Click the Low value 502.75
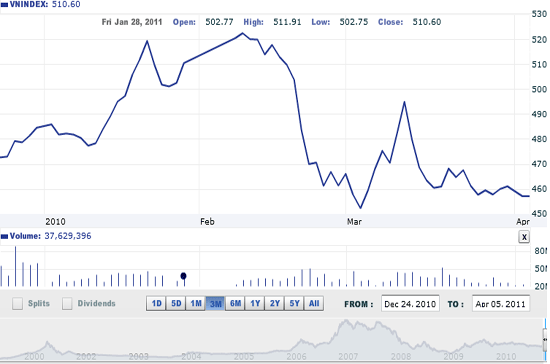 354,22
